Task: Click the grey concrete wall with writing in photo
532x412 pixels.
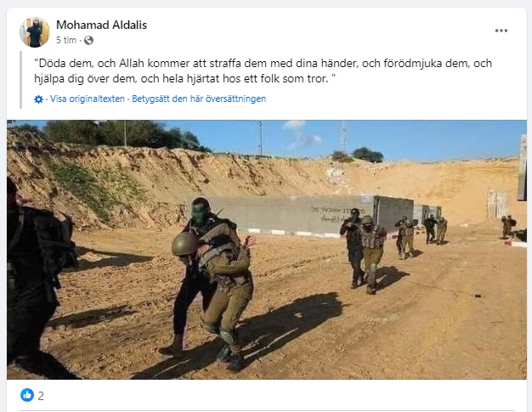Action: (300, 215)
